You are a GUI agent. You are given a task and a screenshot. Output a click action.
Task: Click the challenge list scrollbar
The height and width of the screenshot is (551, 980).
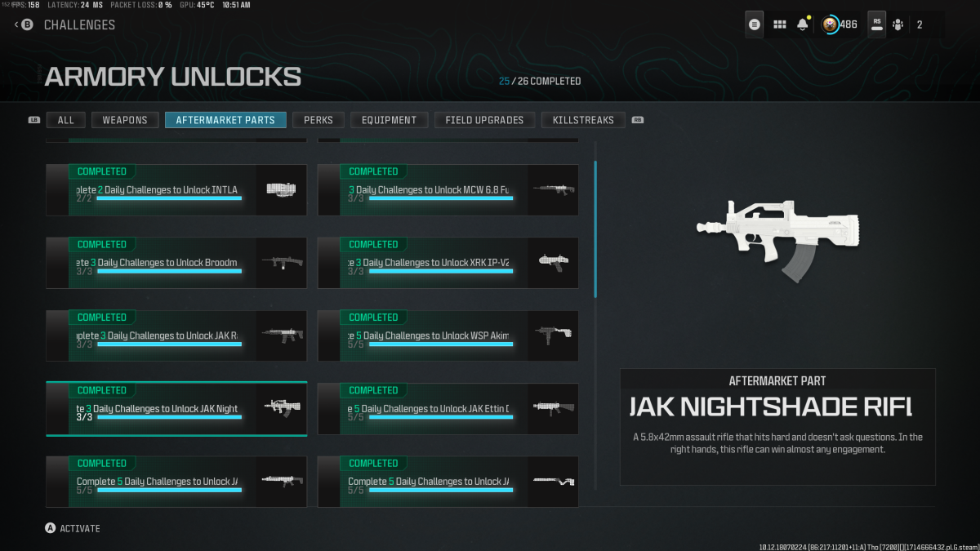[x=595, y=229]
